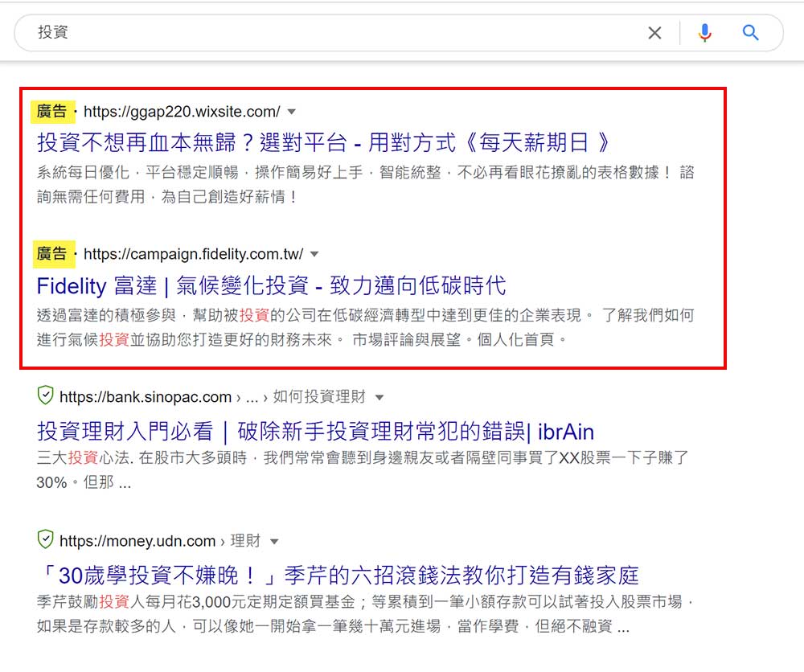This screenshot has height=672, width=804.
Task: Click the https://money.udn.com URL text
Action: [137, 541]
